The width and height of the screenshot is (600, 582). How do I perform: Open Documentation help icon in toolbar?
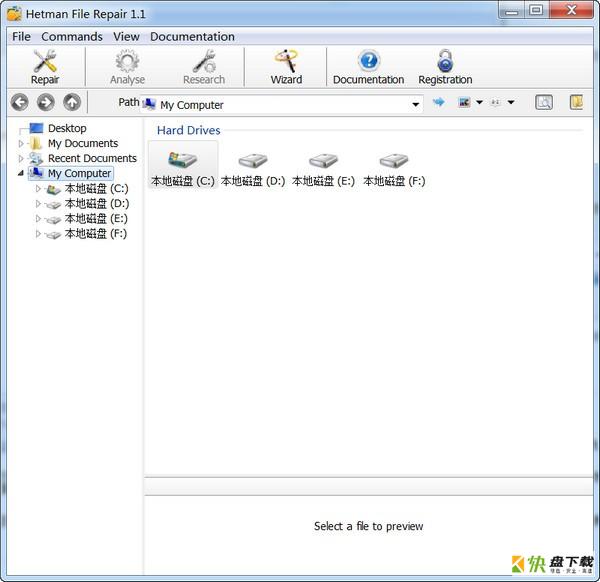pos(369,61)
